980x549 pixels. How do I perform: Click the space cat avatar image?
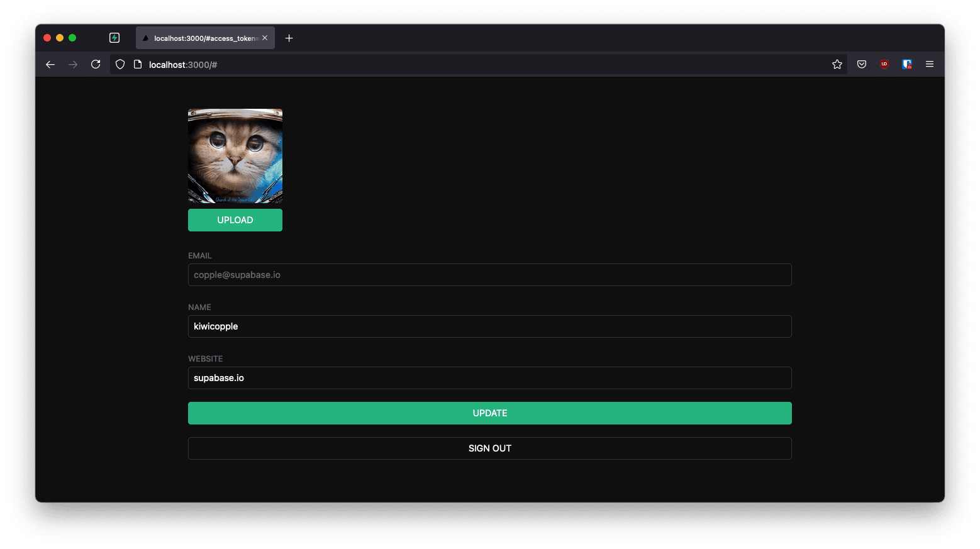pyautogui.click(x=235, y=156)
